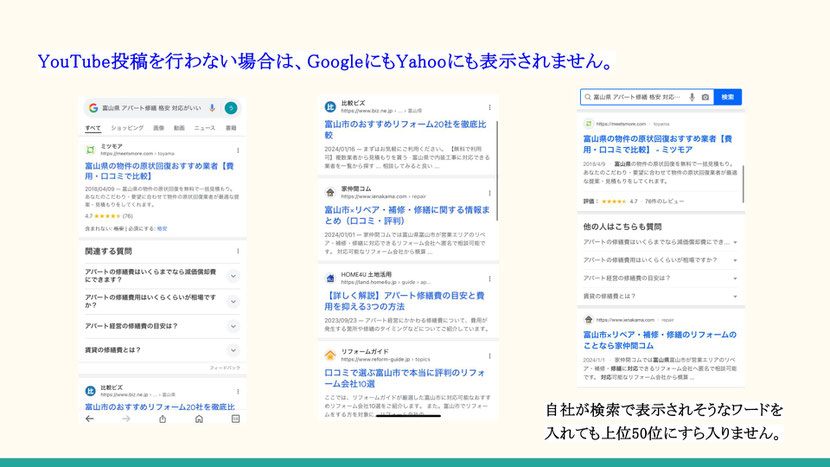Screen dimensions: 830x467
Task: Open the すべて search tab
Action: pos(93,128)
